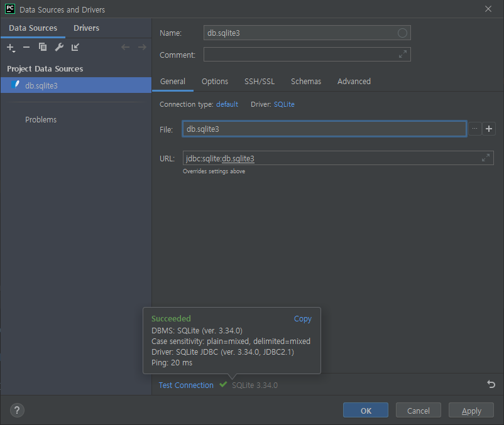Click 'Ping: 20 ms' text
Viewport: 504px width, 425px height.
pyautogui.click(x=172, y=363)
